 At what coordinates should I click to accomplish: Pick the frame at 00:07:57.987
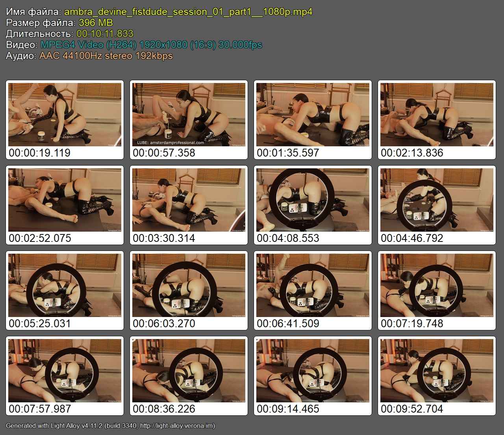click(65, 370)
